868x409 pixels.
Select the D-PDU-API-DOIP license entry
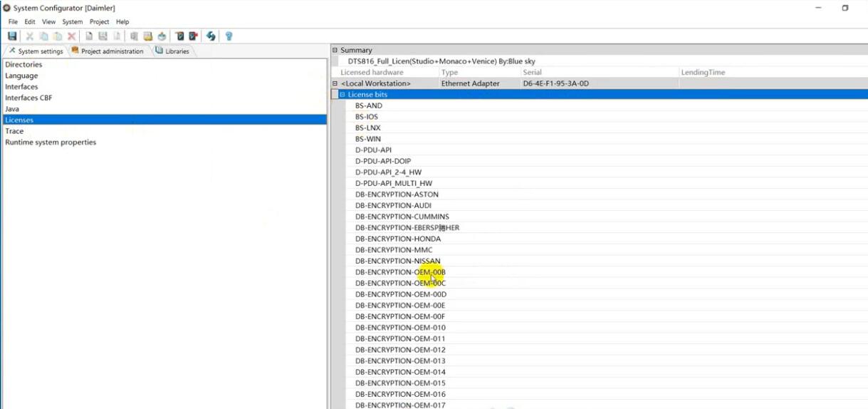383,161
